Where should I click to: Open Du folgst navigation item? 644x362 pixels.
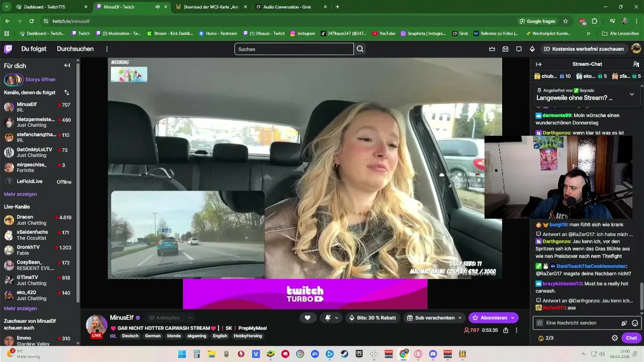coord(34,49)
